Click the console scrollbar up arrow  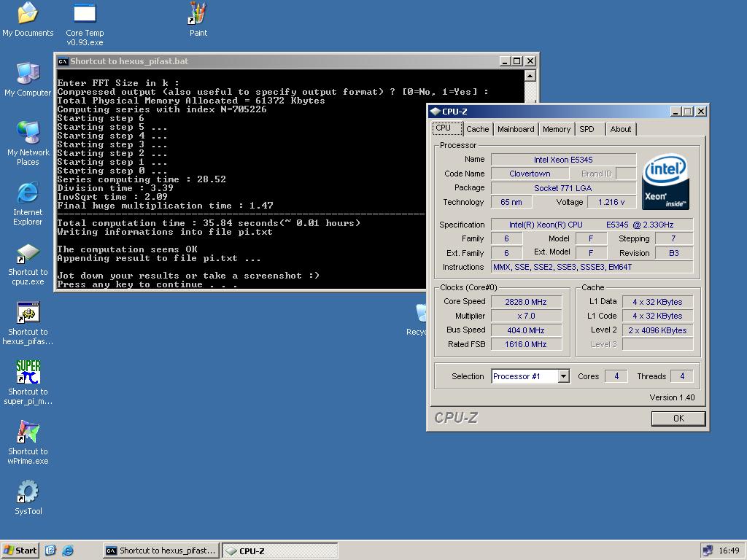pos(530,76)
